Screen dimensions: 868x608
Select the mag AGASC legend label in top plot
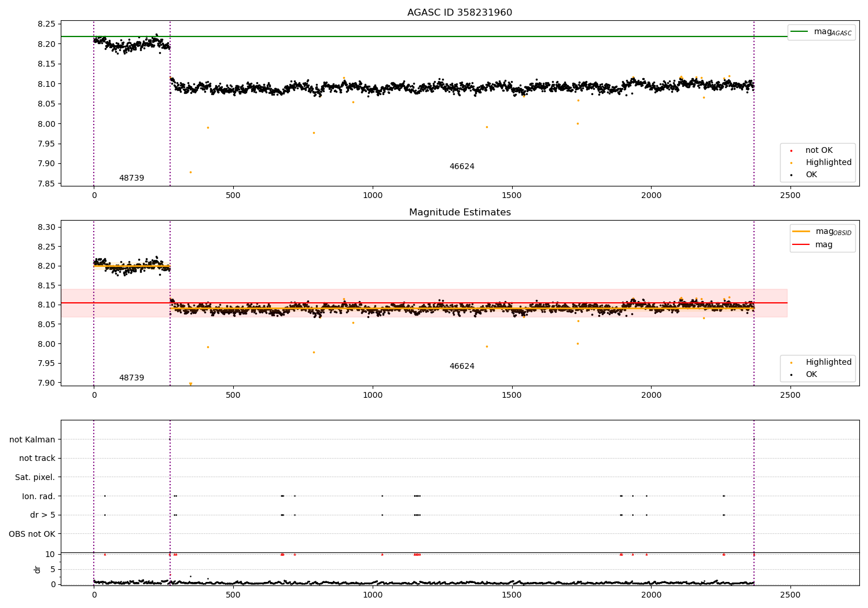tap(833, 32)
